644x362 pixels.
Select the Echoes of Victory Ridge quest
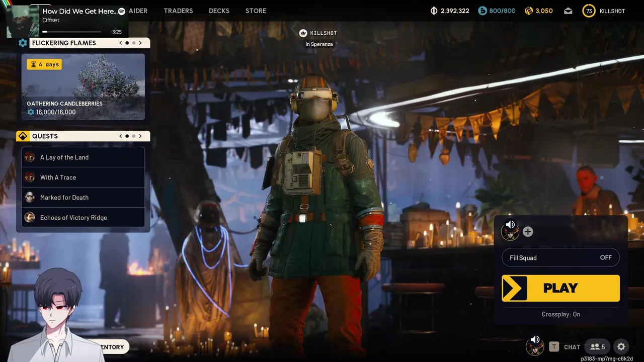[x=84, y=218]
